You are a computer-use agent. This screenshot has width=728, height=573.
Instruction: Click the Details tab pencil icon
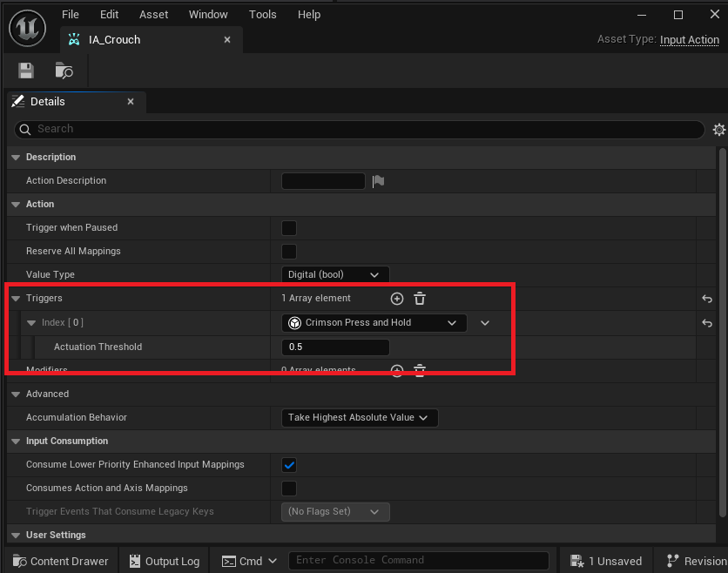(18, 101)
